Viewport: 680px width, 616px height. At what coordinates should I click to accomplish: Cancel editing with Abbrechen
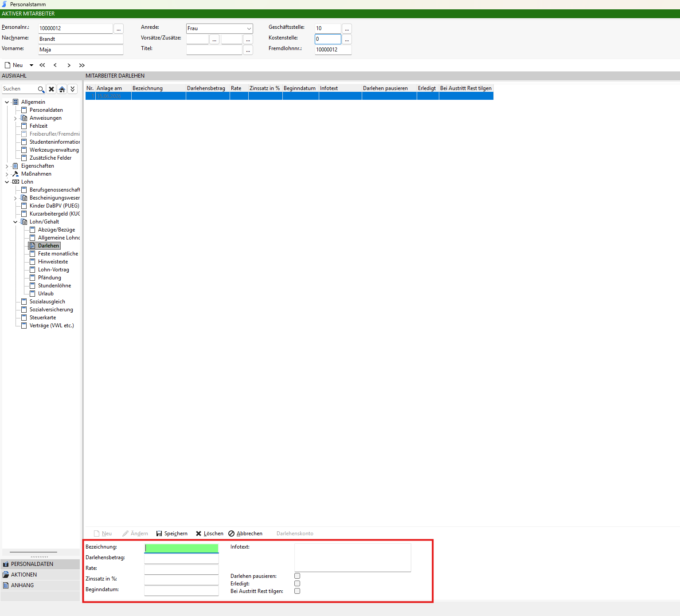(246, 534)
